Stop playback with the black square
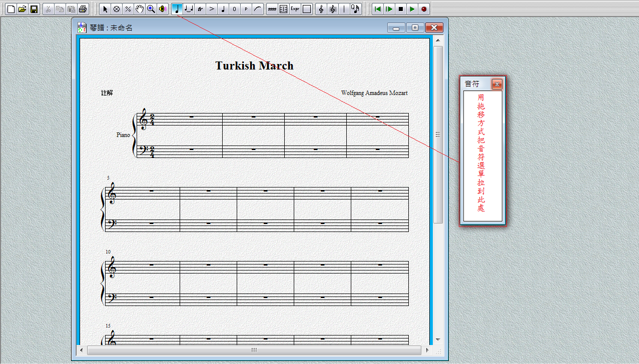 (400, 9)
